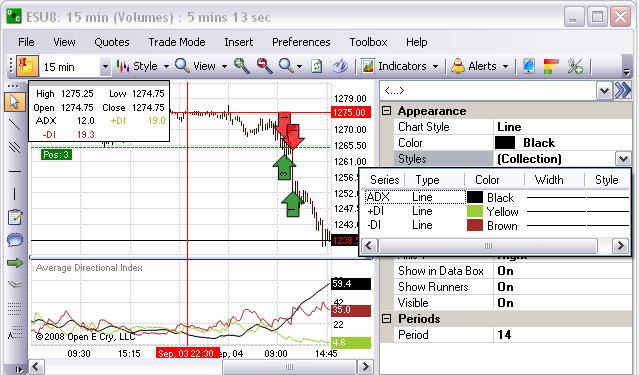Viewport: 639px width, 375px height.
Task: Click the Style toolbar button
Action: tap(143, 66)
